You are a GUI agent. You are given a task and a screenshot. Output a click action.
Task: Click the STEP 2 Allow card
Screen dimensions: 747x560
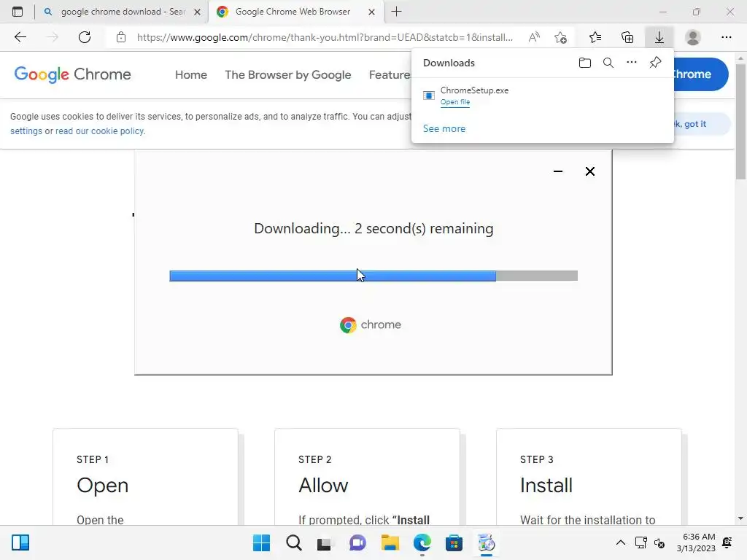368,477
